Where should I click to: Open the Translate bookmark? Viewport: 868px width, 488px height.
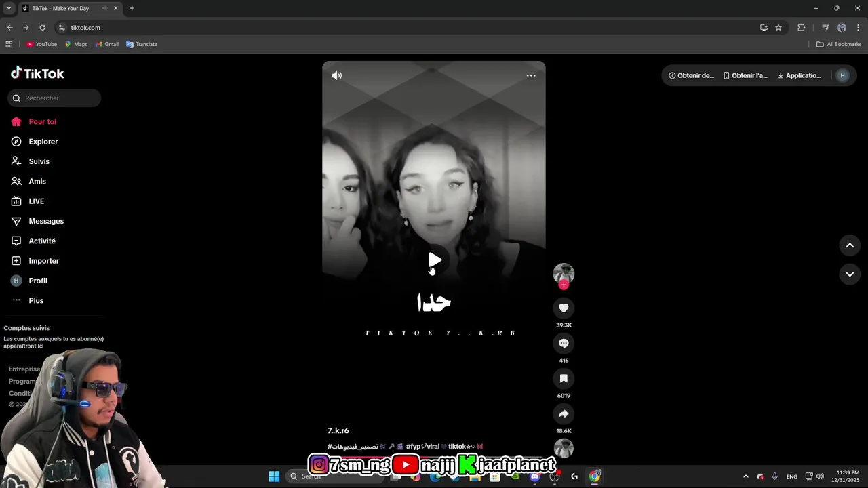[x=142, y=44]
